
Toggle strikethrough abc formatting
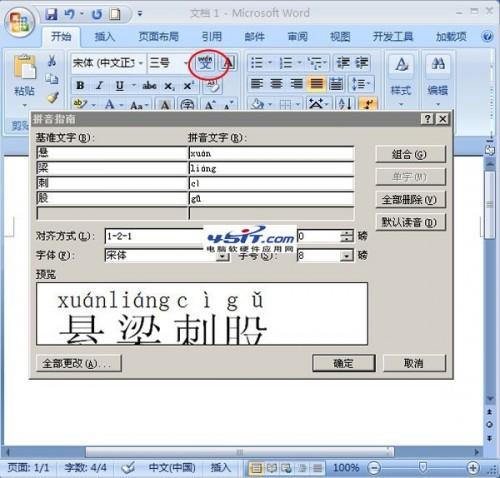pyautogui.click(x=149, y=86)
